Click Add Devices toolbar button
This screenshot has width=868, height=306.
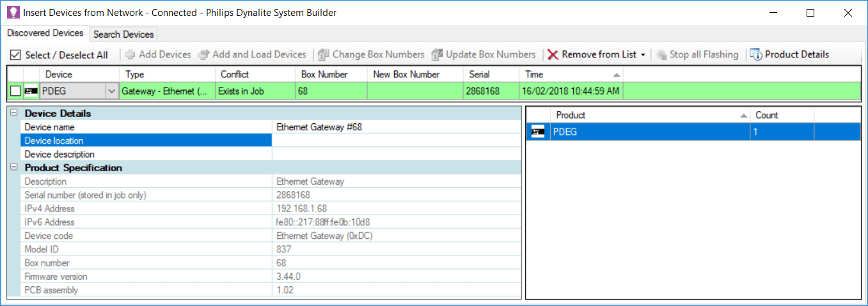click(x=158, y=55)
